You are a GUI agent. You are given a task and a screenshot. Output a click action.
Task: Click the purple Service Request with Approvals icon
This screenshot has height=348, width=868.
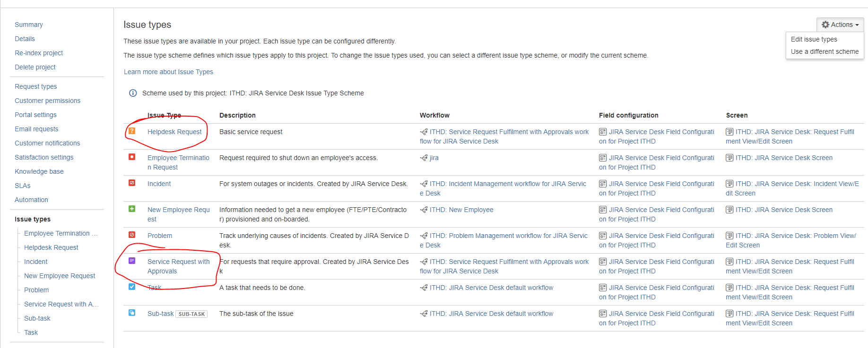132,261
